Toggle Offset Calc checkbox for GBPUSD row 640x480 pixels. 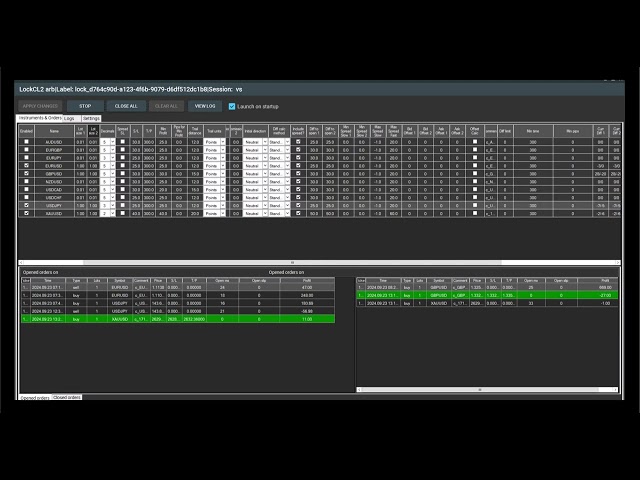[474, 173]
